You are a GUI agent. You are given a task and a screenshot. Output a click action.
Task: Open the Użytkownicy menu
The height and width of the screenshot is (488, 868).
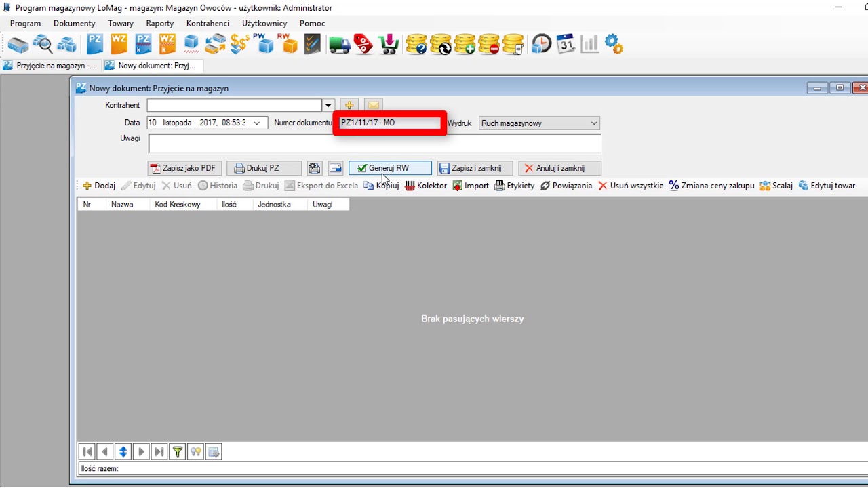coord(264,23)
